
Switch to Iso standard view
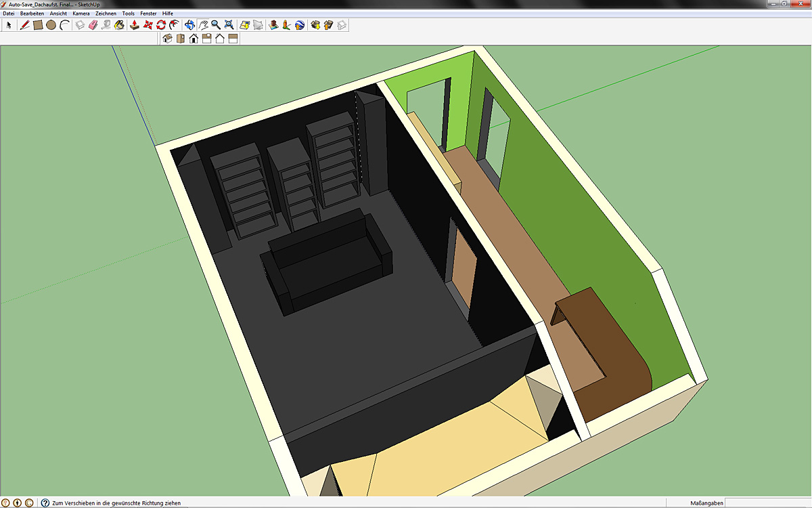click(167, 39)
